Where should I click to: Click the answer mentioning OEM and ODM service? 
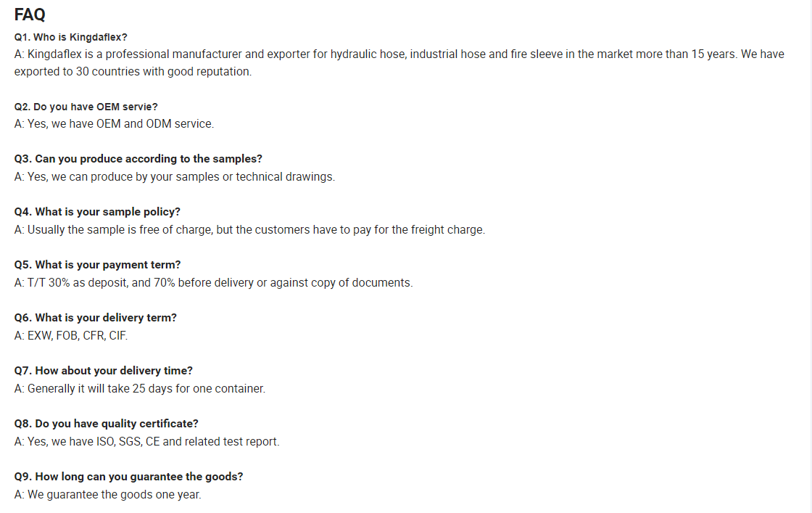114,124
